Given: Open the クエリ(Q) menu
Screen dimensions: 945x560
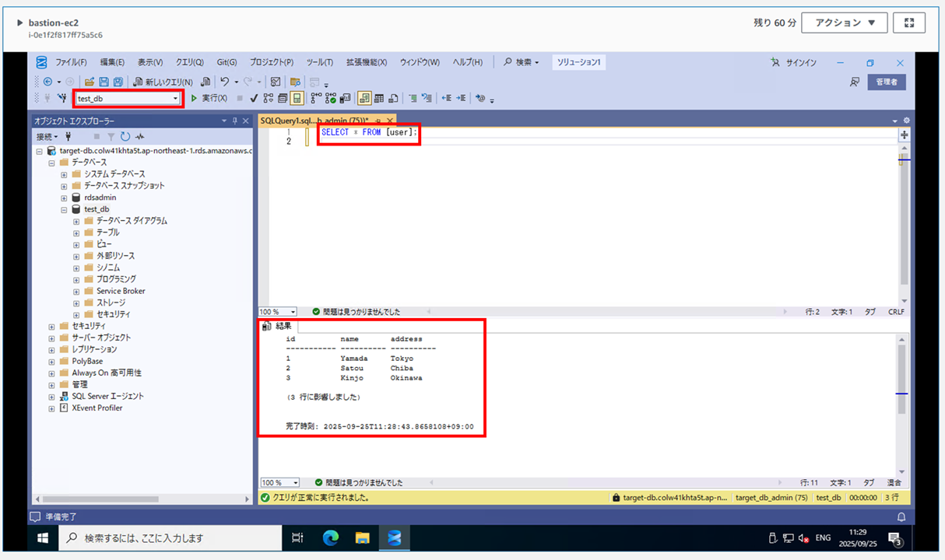Looking at the screenshot, I should click(190, 62).
